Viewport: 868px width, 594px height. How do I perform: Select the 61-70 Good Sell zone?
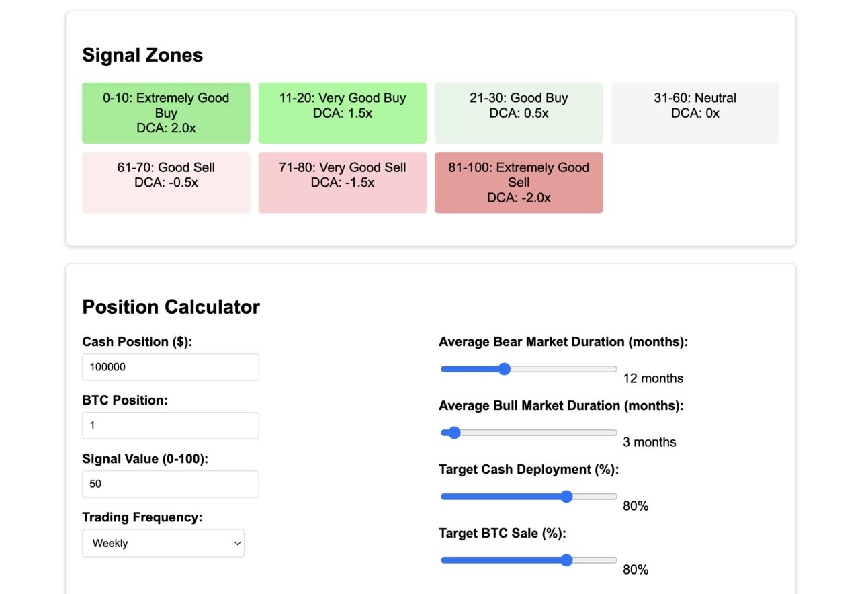pyautogui.click(x=166, y=183)
